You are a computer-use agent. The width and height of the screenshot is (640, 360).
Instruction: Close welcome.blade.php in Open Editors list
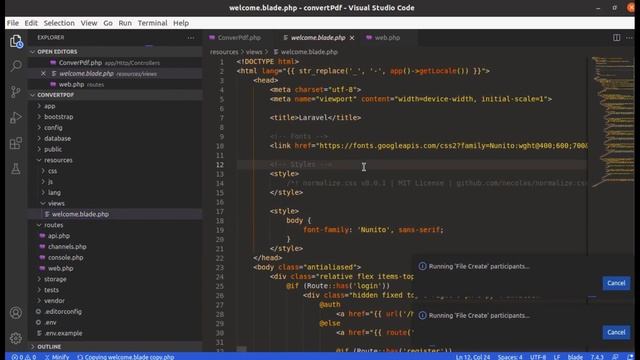pos(43,73)
